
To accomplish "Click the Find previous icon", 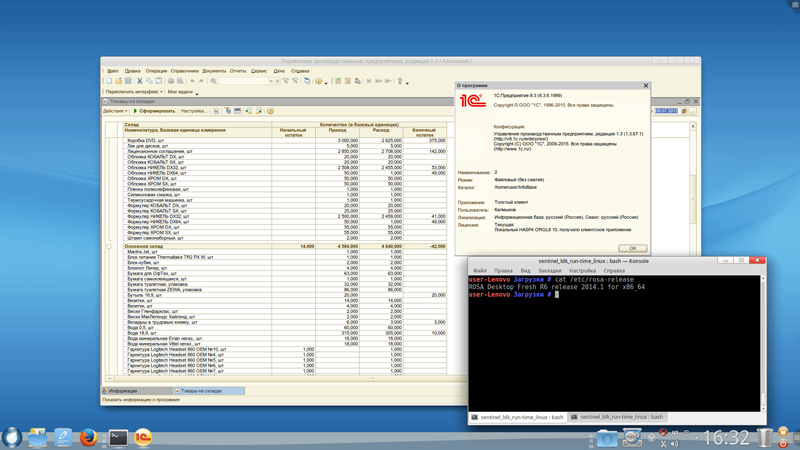I will coord(295,81).
